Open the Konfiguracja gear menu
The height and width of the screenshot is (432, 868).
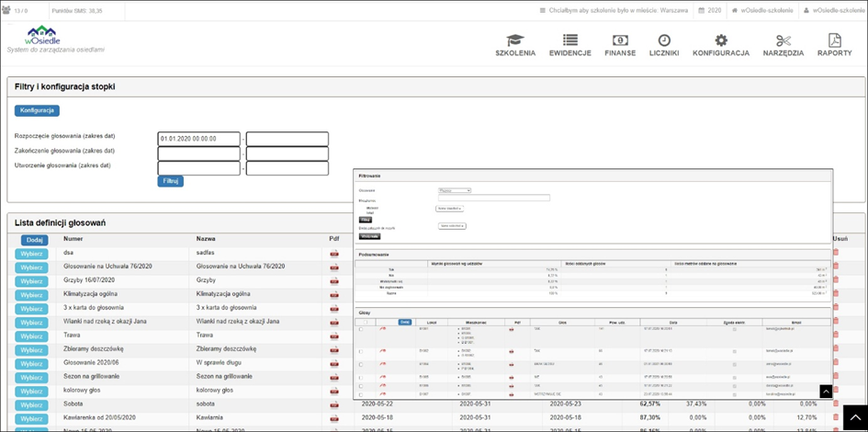[721, 45]
